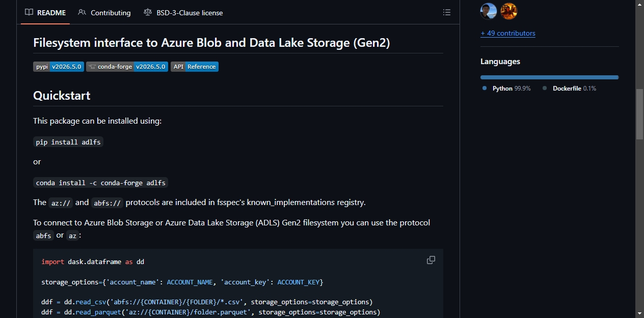
Task: Click the languages progress bar
Action: [549, 77]
